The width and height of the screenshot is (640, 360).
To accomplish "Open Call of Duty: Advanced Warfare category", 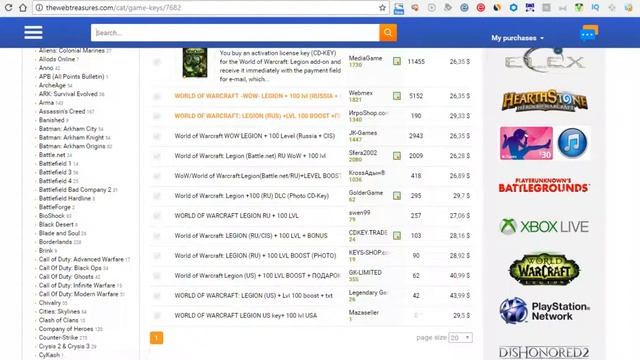I will (x=81, y=259).
